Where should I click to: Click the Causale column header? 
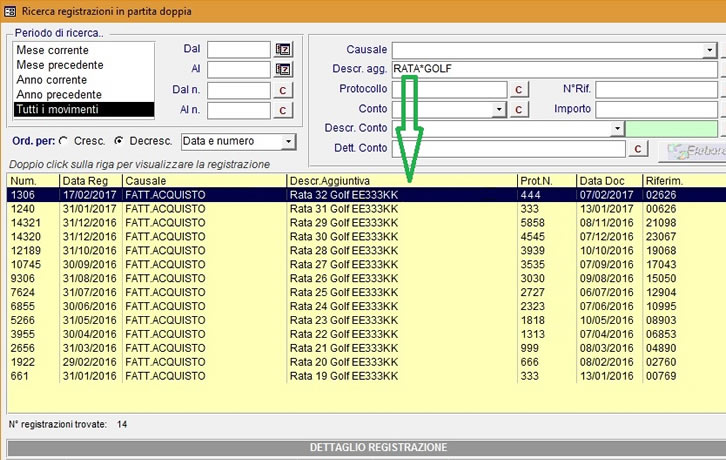coord(204,181)
